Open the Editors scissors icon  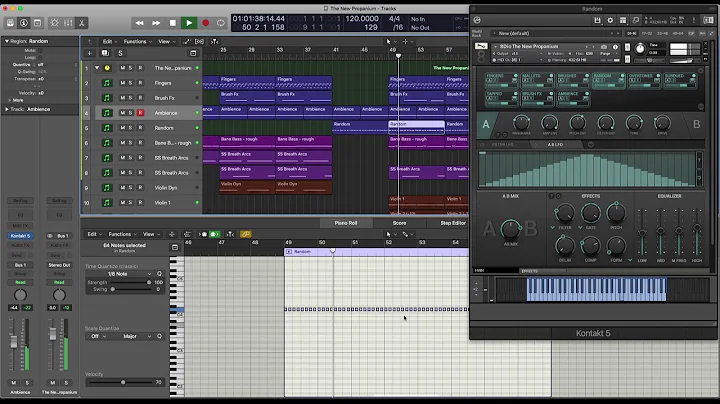[81, 22]
